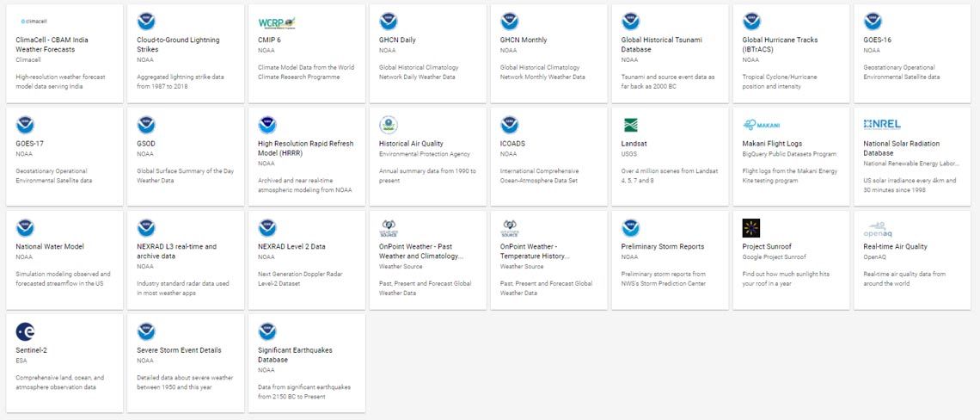Click Weather Source logo on Temperature History card

(510, 228)
